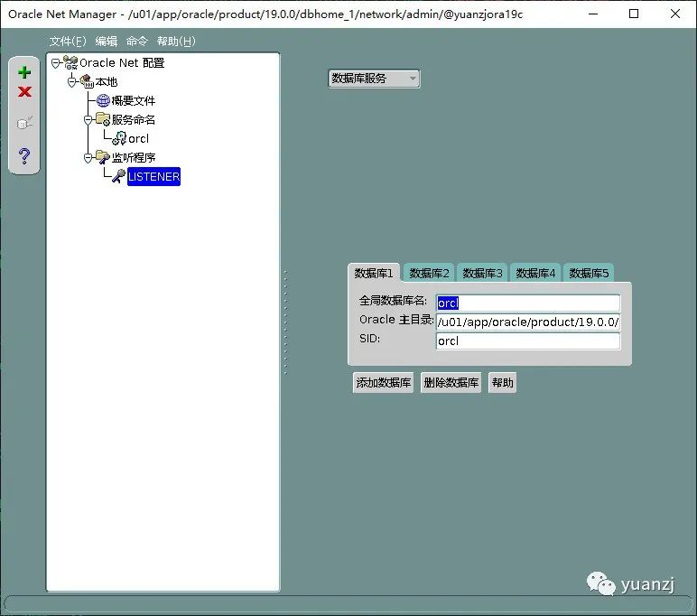Click the test service connection icon
697x616 pixels.
point(24,123)
